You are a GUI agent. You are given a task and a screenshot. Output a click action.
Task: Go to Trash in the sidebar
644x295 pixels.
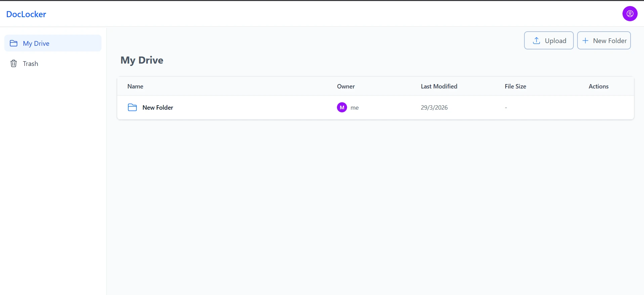pos(53,64)
